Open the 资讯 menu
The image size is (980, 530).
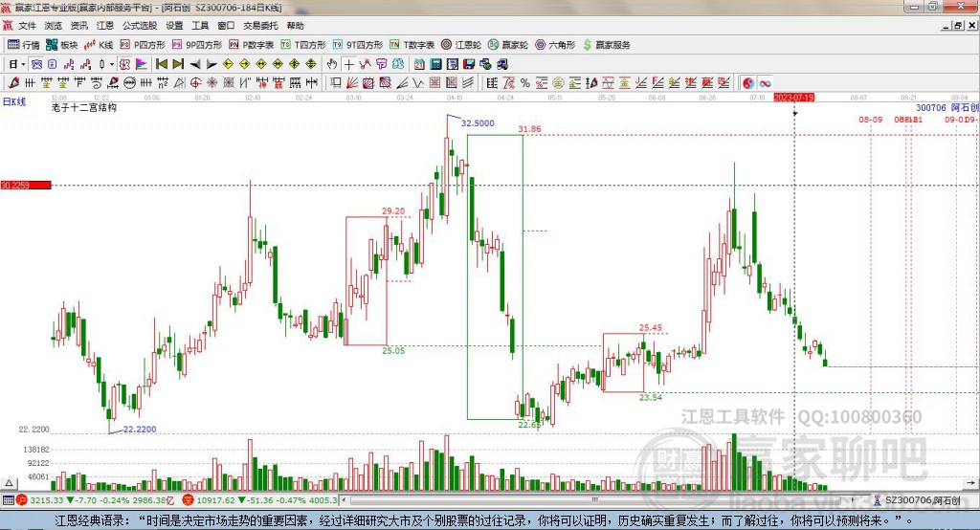click(x=78, y=26)
